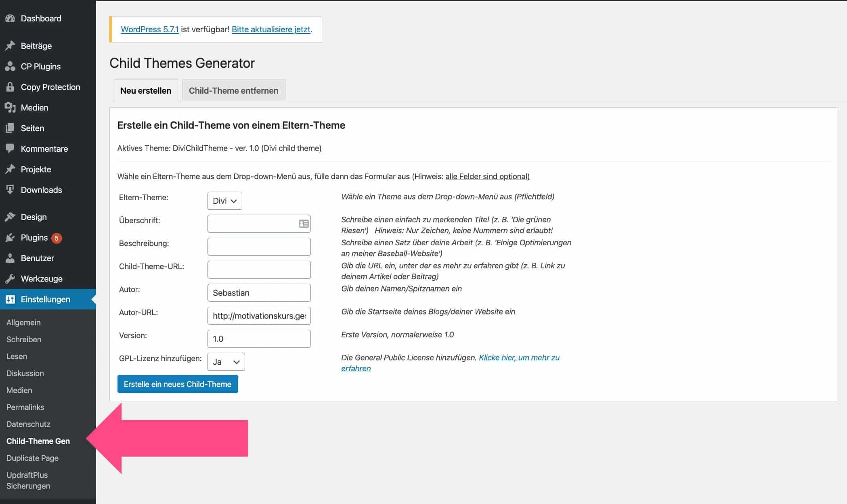Open Design via the paintbrush icon

coord(10,217)
